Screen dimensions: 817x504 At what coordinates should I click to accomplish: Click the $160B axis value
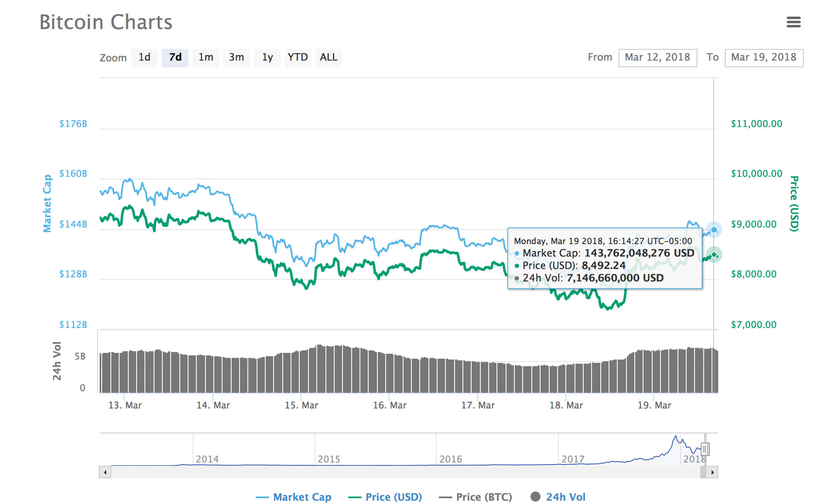[73, 174]
